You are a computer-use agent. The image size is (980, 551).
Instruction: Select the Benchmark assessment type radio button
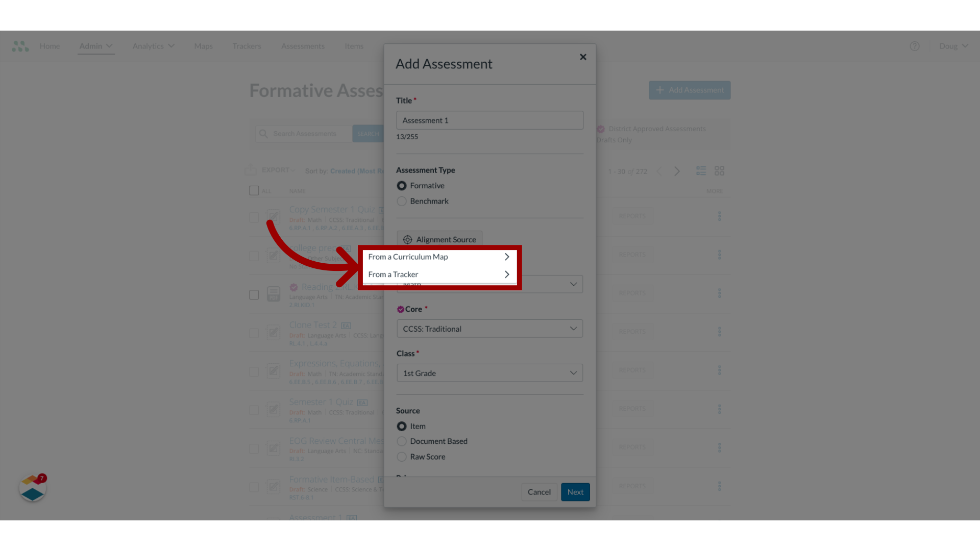click(x=401, y=201)
